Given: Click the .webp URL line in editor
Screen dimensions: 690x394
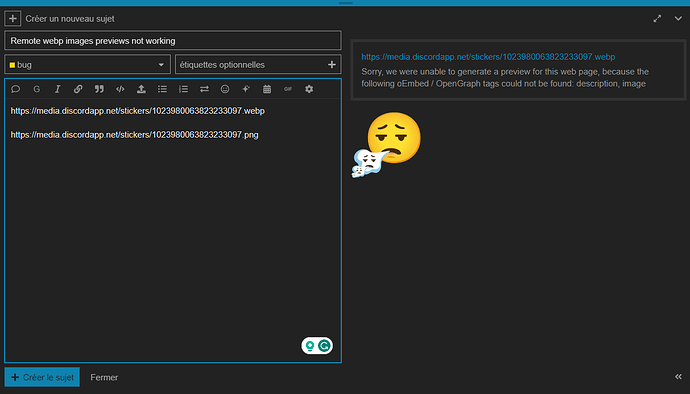Looking at the screenshot, I should [138, 111].
